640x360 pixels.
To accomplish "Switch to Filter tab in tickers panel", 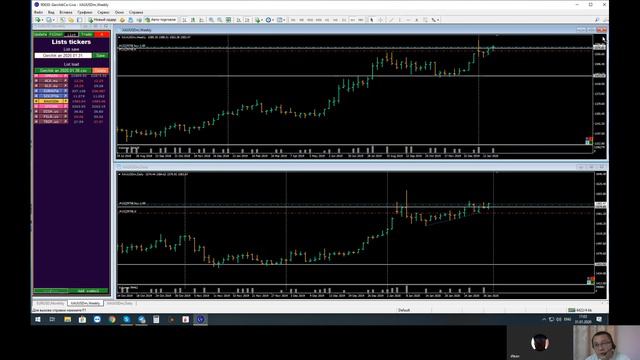I will (56, 35).
